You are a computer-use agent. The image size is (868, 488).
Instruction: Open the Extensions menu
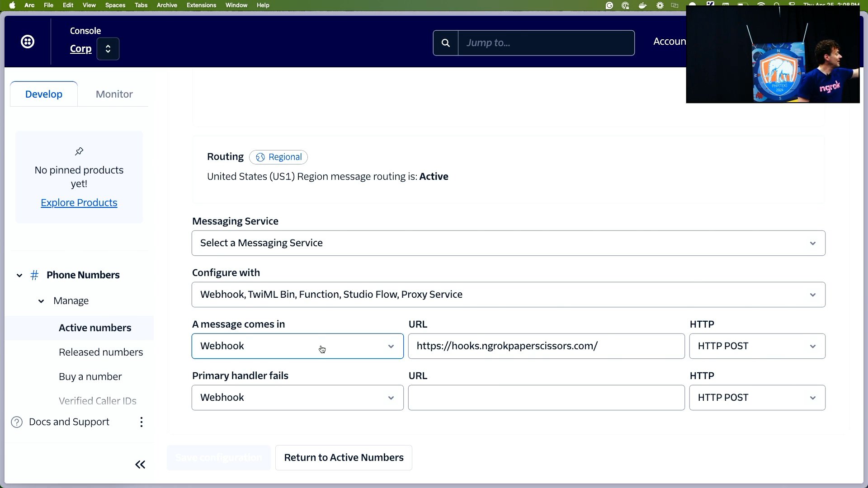pyautogui.click(x=201, y=5)
